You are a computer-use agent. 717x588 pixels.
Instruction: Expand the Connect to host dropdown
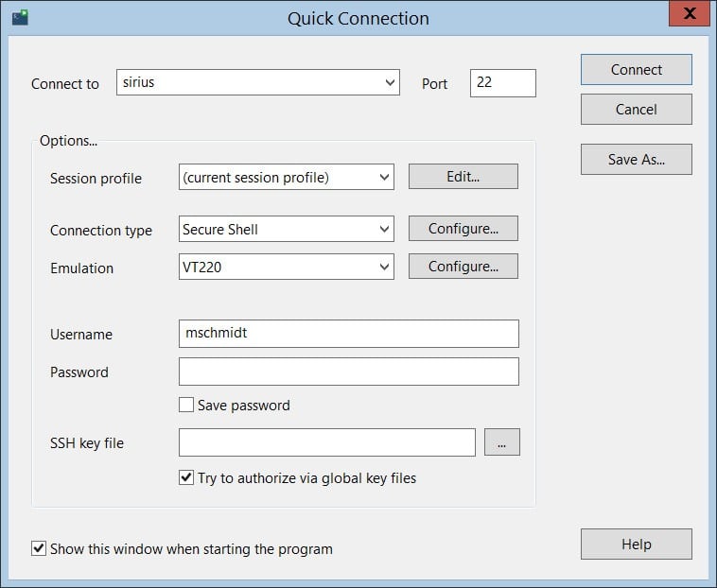pyautogui.click(x=391, y=83)
